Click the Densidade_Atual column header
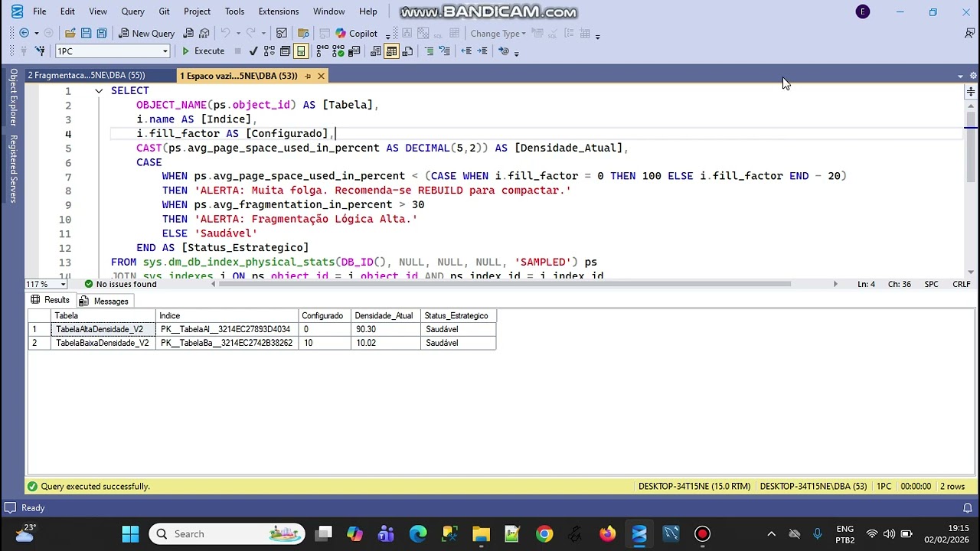 click(386, 315)
